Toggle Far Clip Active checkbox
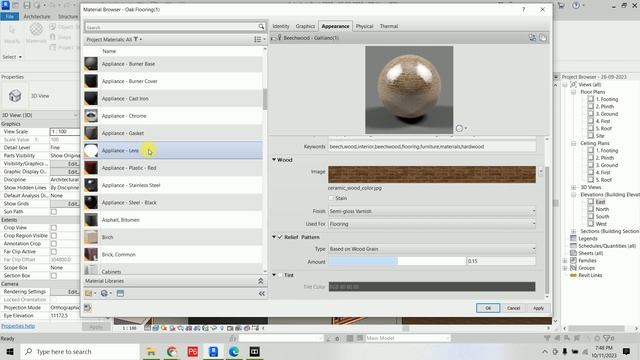Screen dimensions: 640x360 coord(53,252)
